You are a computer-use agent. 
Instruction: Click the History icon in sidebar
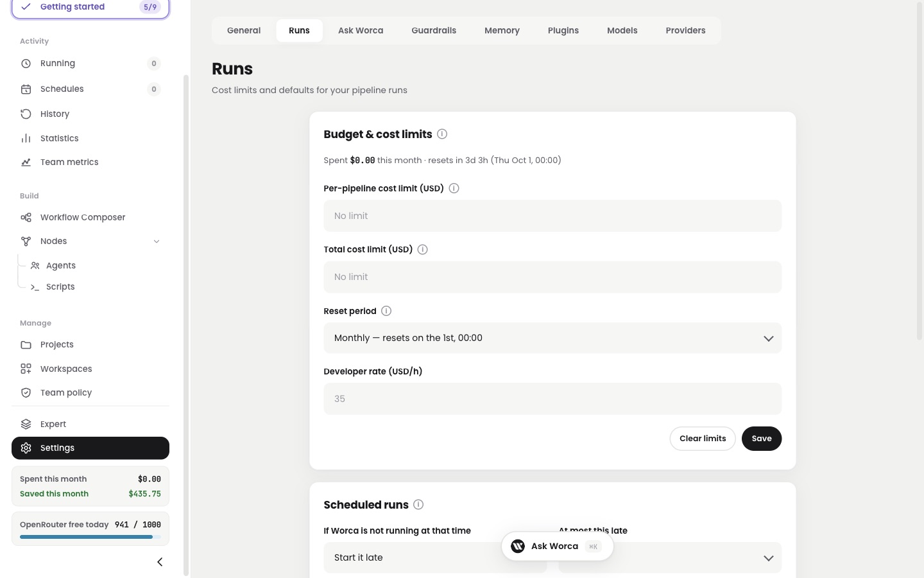click(x=26, y=114)
